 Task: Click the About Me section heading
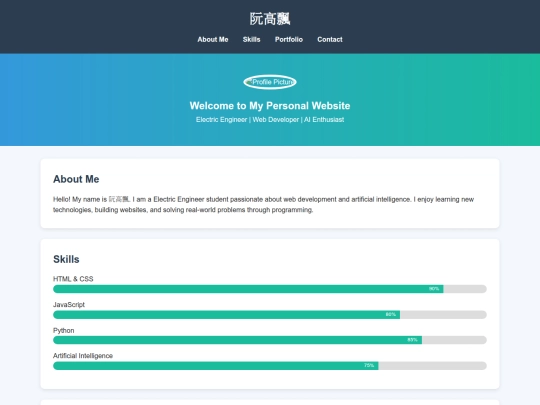(76, 179)
